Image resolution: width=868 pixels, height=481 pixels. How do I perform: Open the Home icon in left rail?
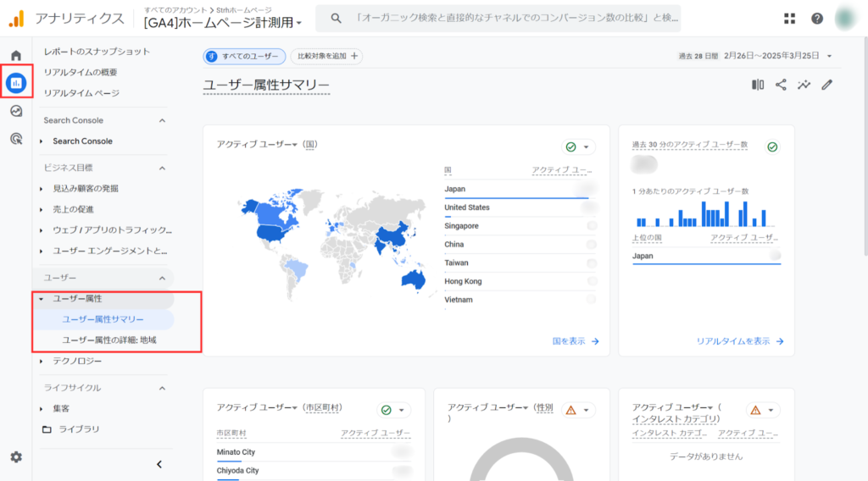coord(16,55)
